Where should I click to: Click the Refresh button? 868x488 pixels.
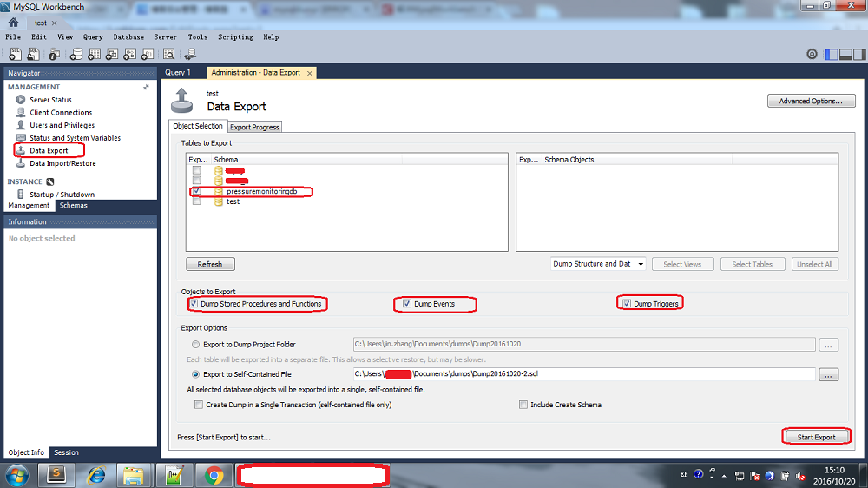(x=210, y=264)
